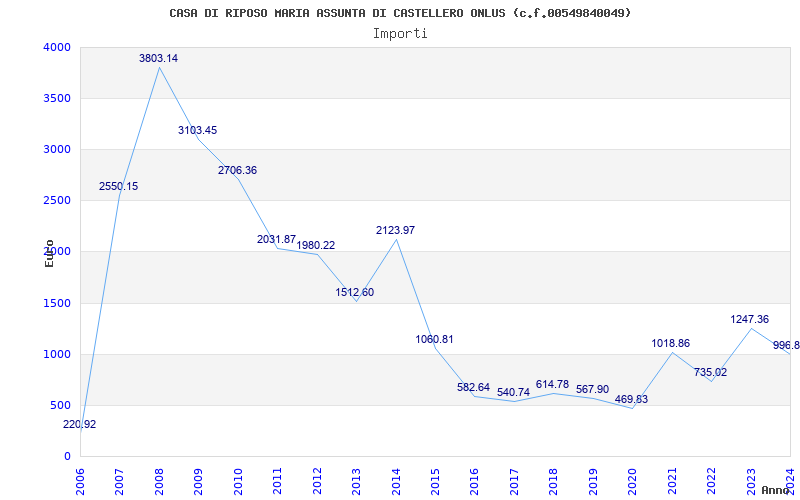Viewport: 800px width, 500px height.
Task: Click the x-axis year 2016
Action: (474, 482)
